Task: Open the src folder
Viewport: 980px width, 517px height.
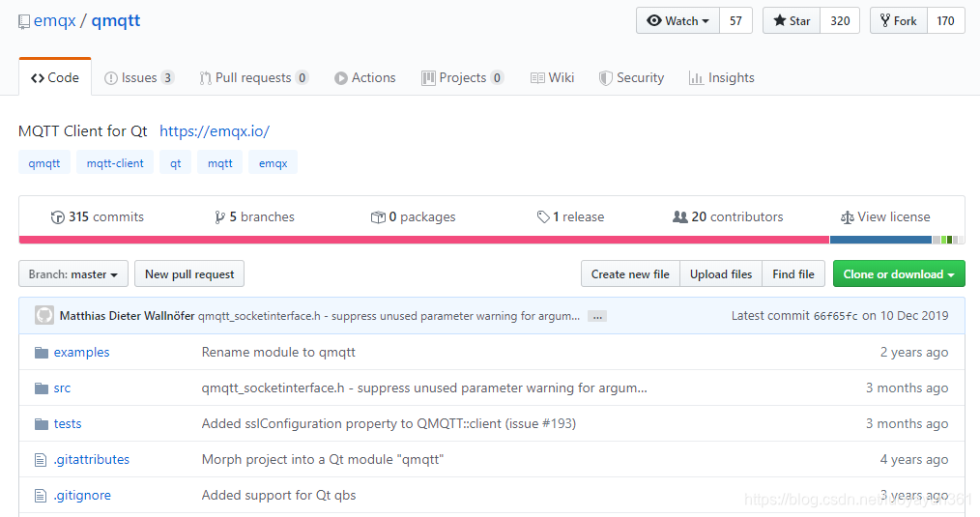Action: tap(62, 388)
